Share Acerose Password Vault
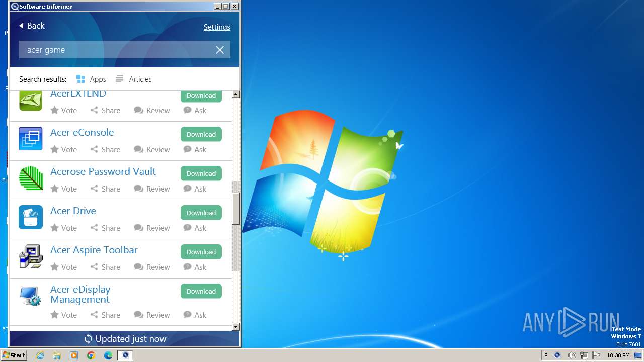 point(105,189)
